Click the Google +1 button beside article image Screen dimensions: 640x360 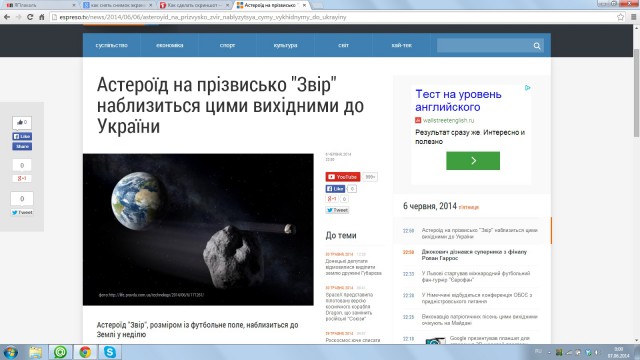[332, 199]
